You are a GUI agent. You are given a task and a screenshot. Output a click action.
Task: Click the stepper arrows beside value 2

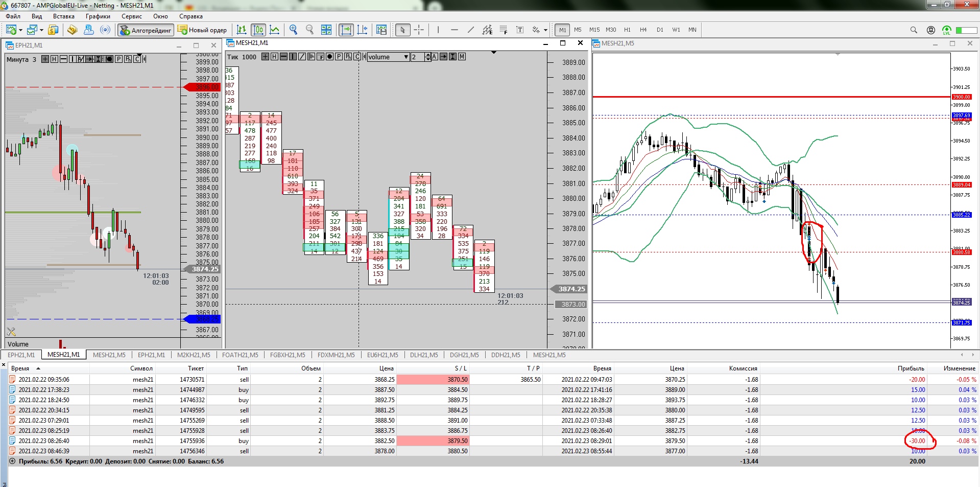[428, 57]
